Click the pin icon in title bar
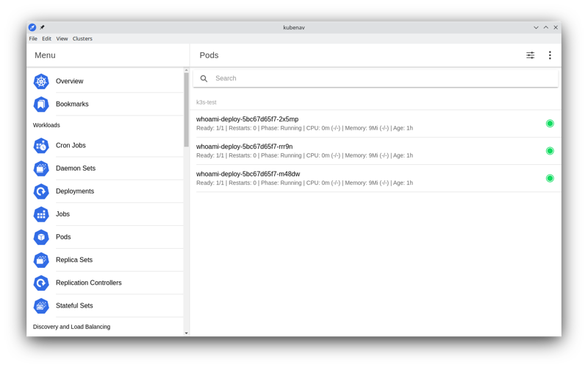 42,27
